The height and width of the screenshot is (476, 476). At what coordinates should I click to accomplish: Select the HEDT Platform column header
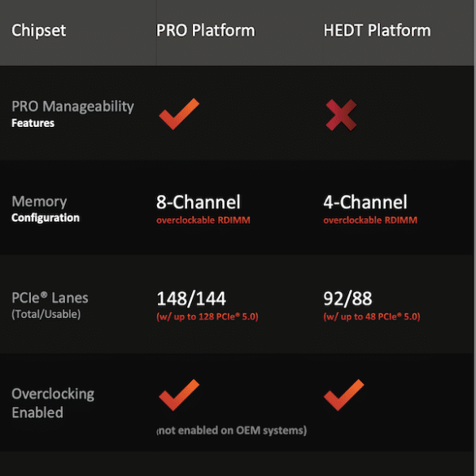377,31
